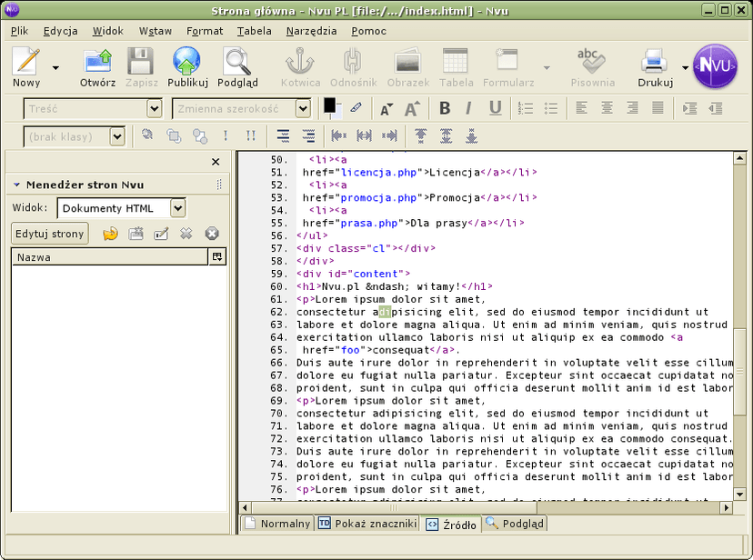Insert an anchor with Kotwica
The height and width of the screenshot is (560, 753).
pos(301,67)
